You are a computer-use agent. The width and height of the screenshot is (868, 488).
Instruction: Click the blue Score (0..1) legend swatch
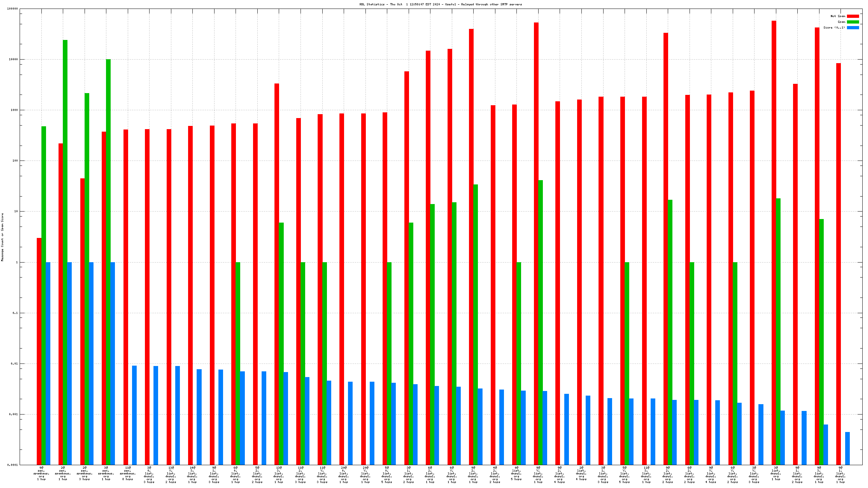click(x=853, y=27)
